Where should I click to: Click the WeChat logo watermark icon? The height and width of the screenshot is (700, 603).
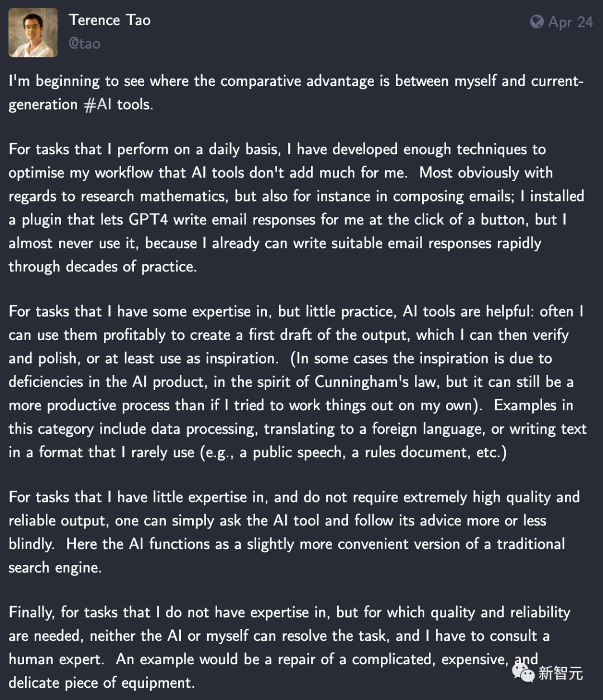click(x=523, y=673)
